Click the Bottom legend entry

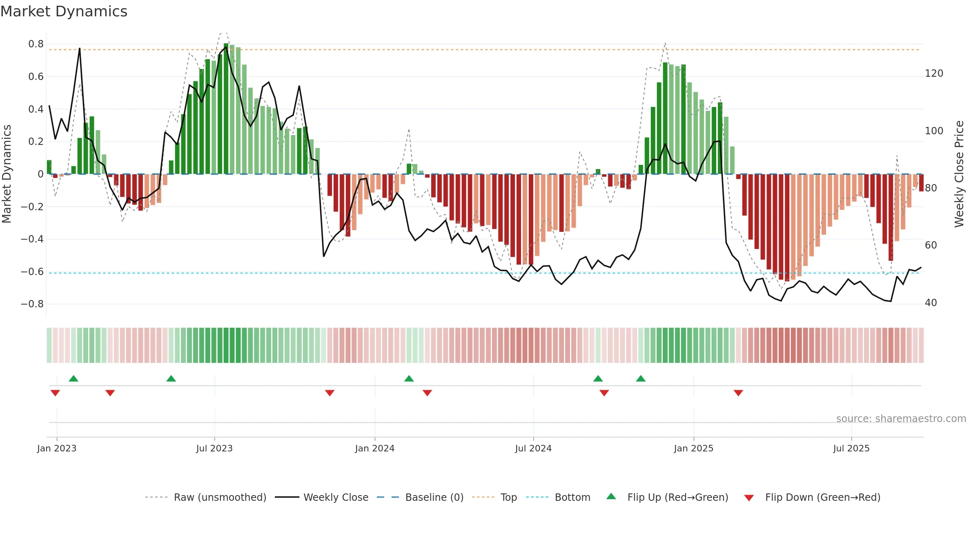click(558, 497)
